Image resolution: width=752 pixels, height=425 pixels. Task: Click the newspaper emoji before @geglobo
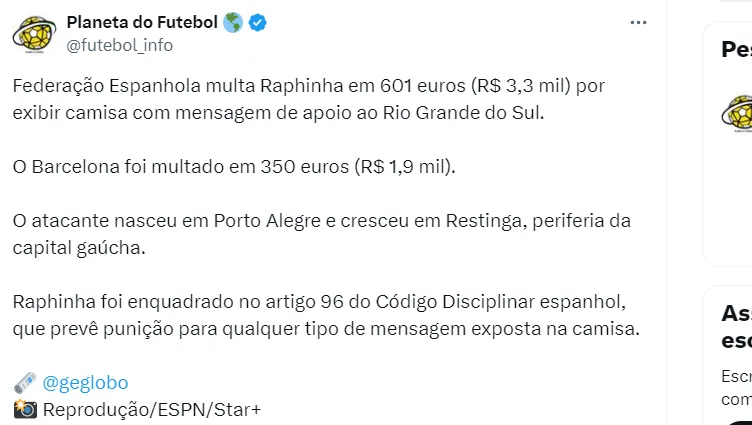tap(25, 383)
